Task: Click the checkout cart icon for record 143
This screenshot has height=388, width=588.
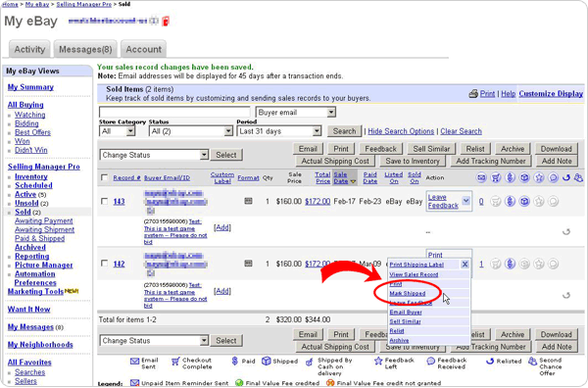Action: tap(496, 201)
